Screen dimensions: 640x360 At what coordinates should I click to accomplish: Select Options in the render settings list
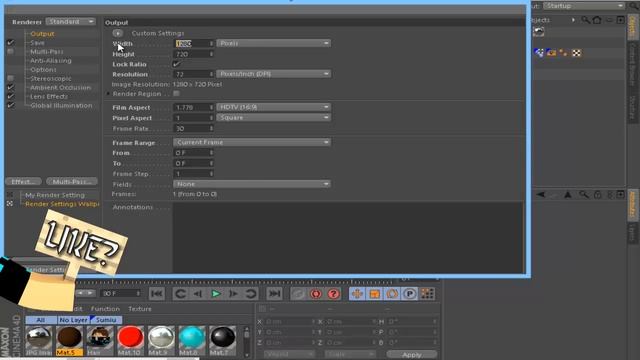(x=43, y=69)
